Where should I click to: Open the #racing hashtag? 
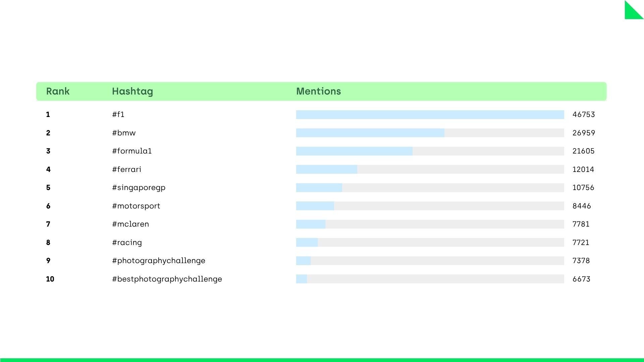[x=127, y=243]
